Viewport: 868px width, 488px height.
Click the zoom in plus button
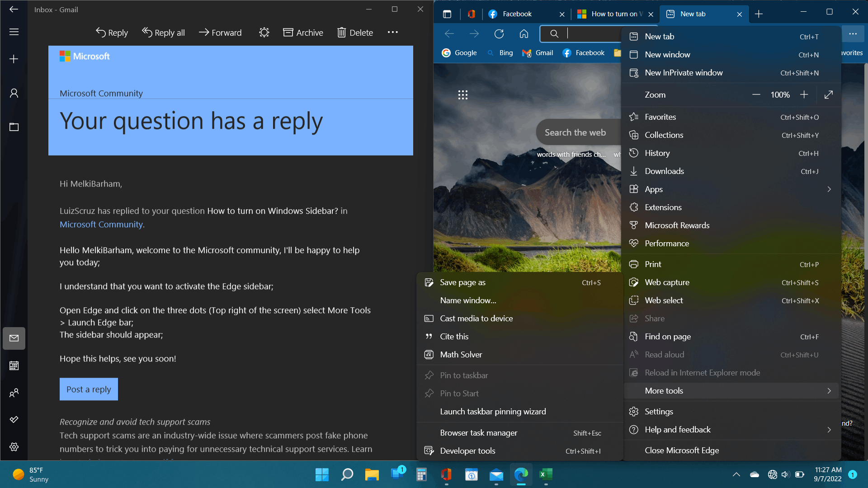[804, 94]
